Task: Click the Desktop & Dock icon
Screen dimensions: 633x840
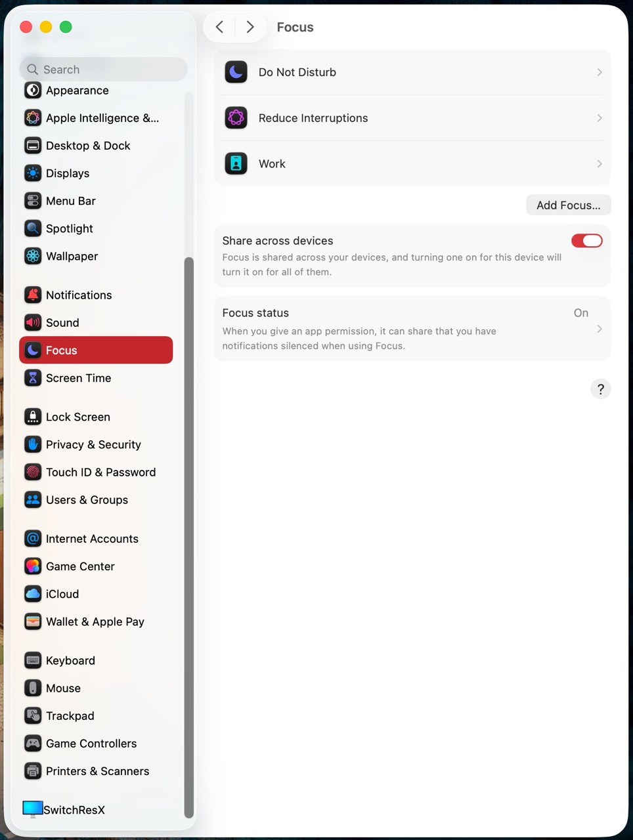Action: coord(33,146)
